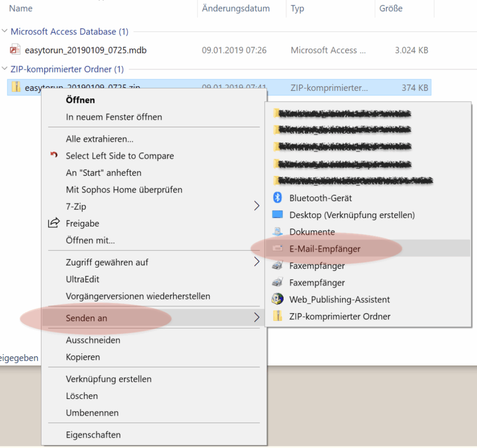Collapse the ZIP-komprimierter Ordner file group
The height and width of the screenshot is (448, 477).
pyautogui.click(x=5, y=69)
